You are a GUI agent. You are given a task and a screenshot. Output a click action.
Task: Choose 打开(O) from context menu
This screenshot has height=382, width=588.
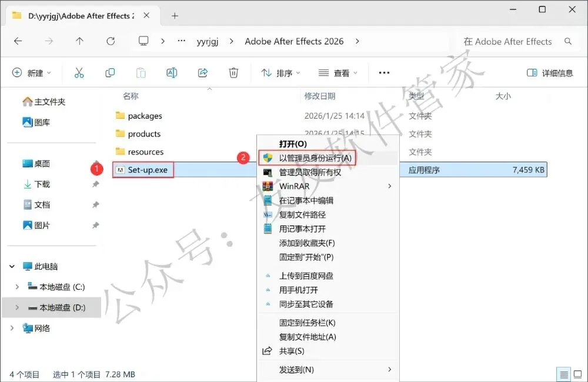[x=328, y=143]
